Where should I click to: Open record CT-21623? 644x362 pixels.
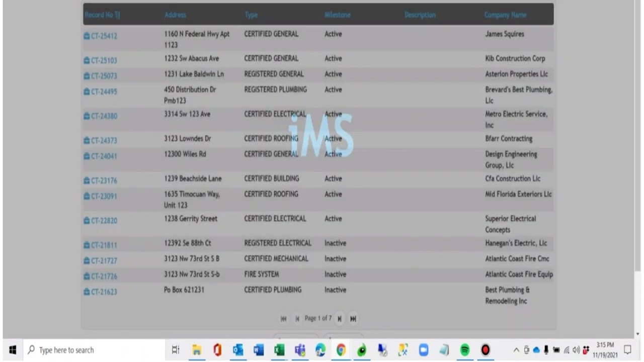pyautogui.click(x=101, y=292)
